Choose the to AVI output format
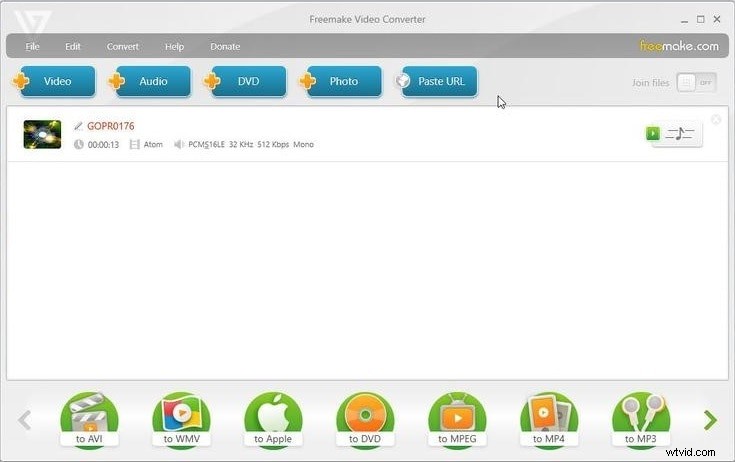The image size is (735, 462). [x=89, y=420]
